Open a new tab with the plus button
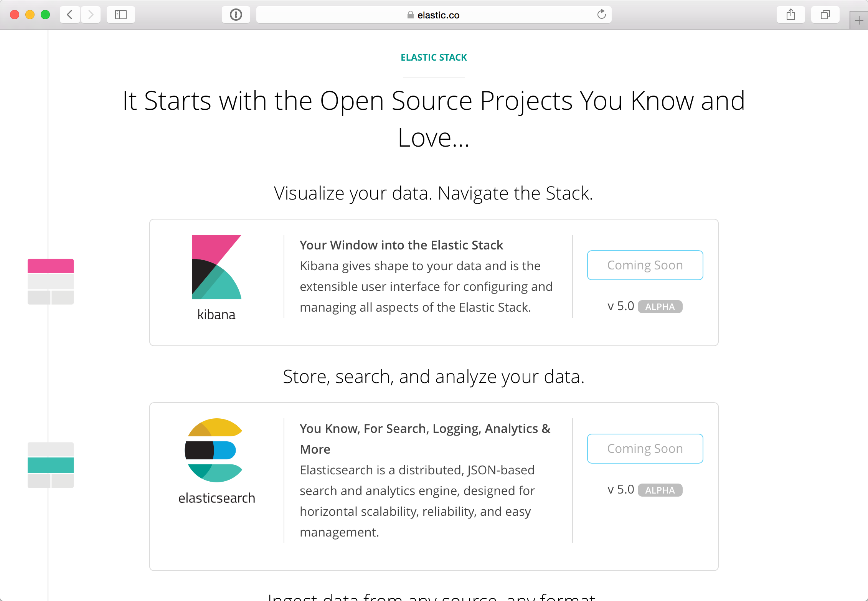The height and width of the screenshot is (601, 868). click(x=858, y=20)
